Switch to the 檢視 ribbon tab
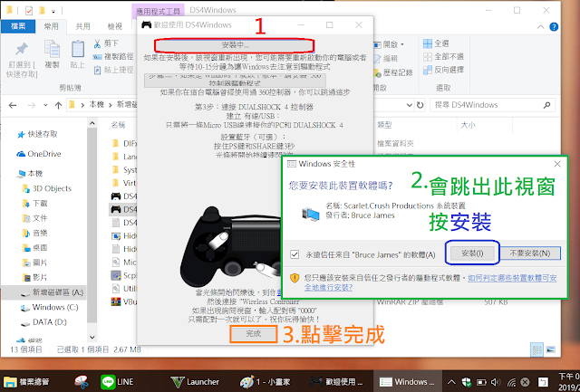This screenshot has height=392, width=580. (115, 26)
